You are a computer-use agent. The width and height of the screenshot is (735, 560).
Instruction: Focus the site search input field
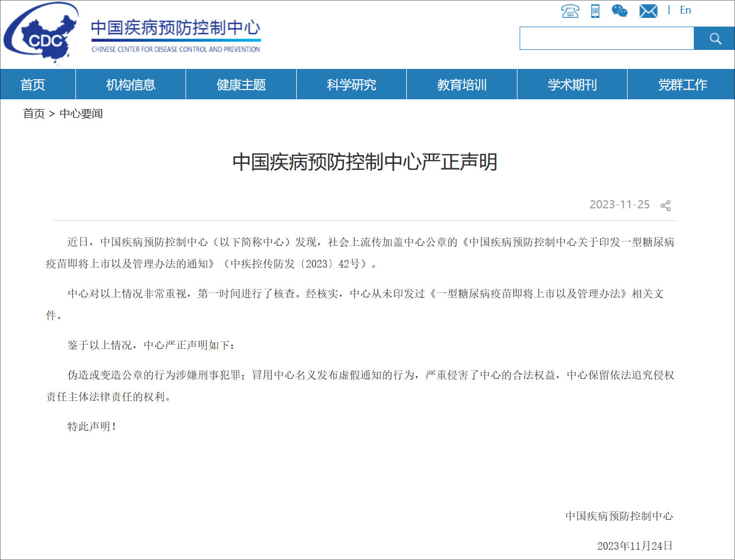(607, 39)
